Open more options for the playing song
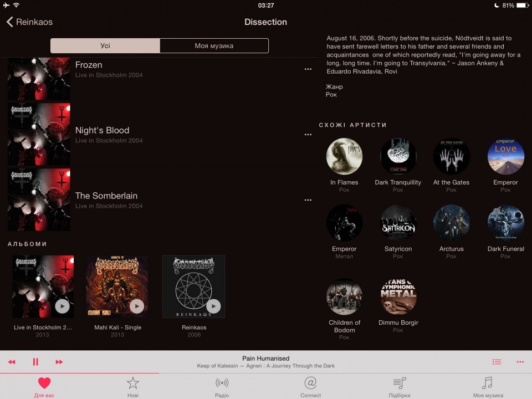Viewport: 532px width, 399px height. pyautogui.click(x=520, y=362)
